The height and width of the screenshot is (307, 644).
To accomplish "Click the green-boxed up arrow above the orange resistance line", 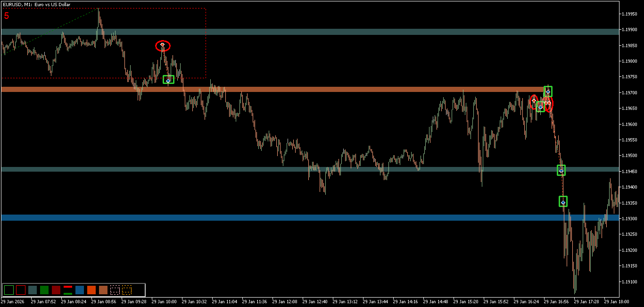I will 548,91.
